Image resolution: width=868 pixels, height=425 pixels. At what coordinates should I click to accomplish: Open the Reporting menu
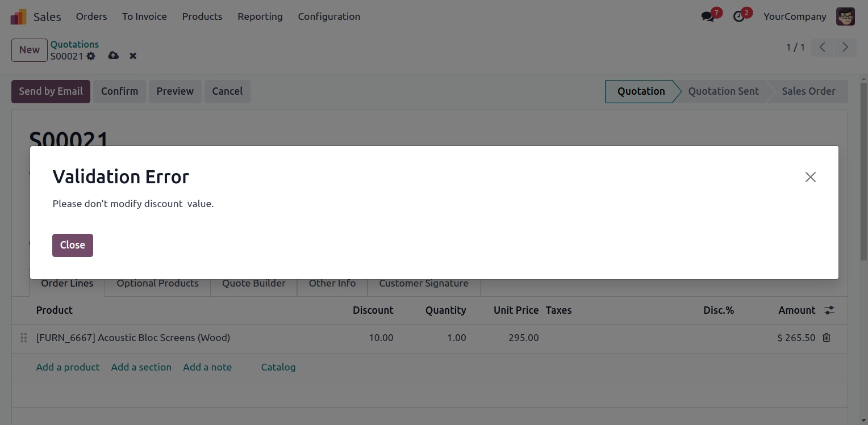click(x=260, y=16)
